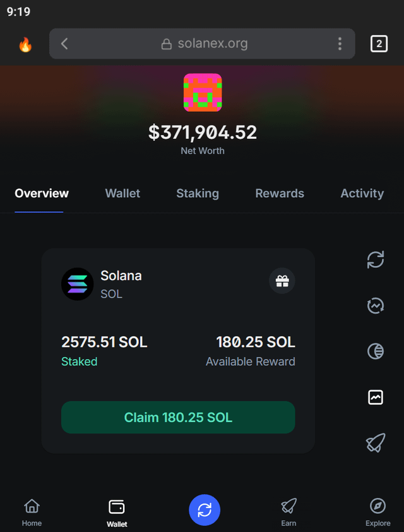Tap the flame icon beside address bar
This screenshot has height=532, width=404.
pos(25,44)
